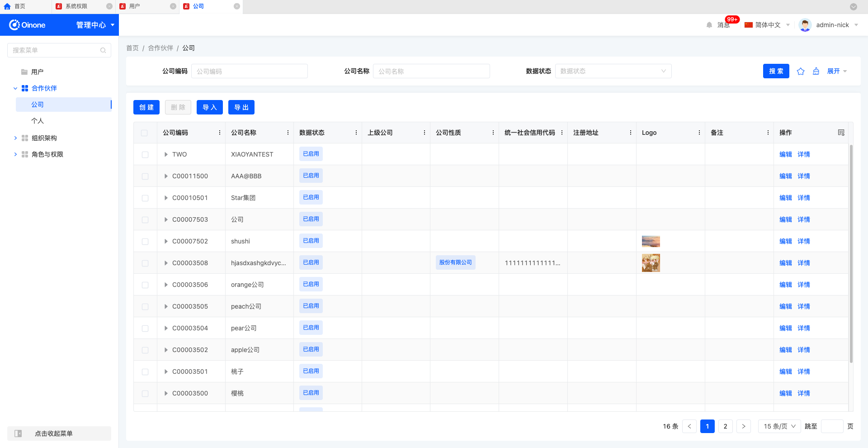Open 上级公司 column menu dots
Screen dimensions: 868x448
[x=425, y=133]
